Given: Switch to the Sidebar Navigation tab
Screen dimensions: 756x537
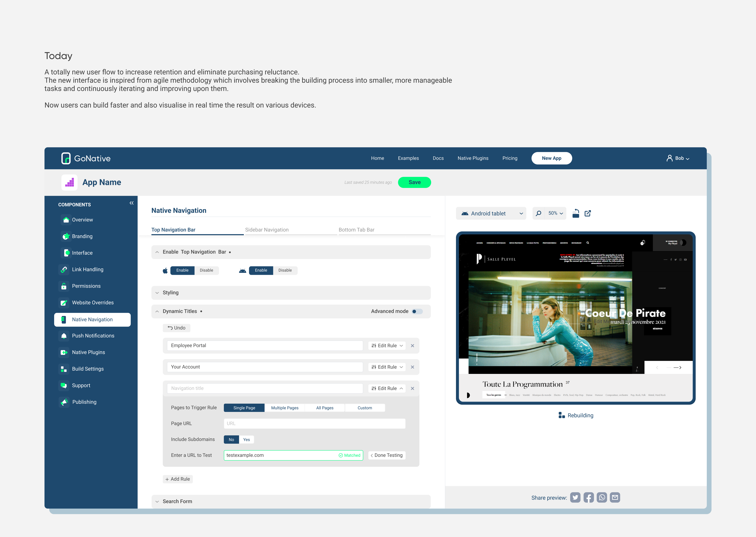Looking at the screenshot, I should click(267, 230).
